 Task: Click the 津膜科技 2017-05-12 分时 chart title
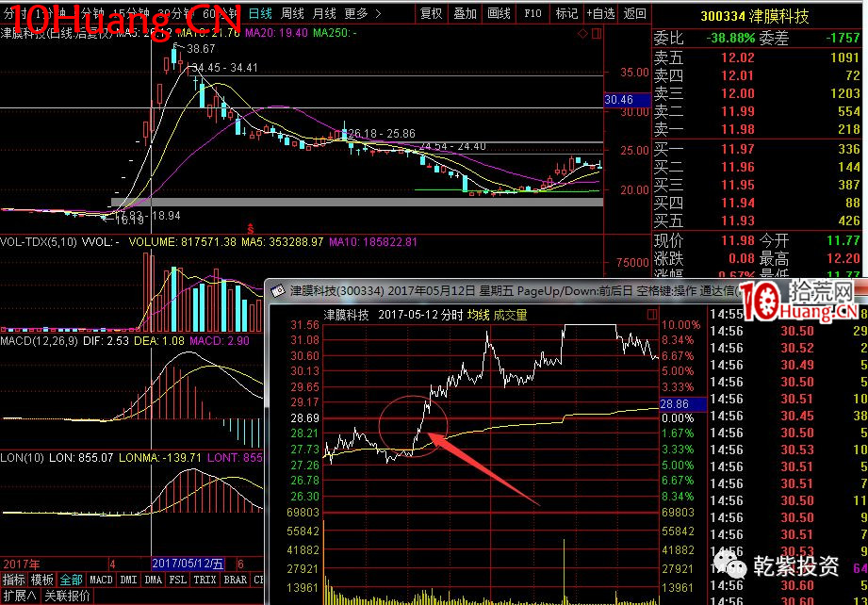(x=392, y=315)
